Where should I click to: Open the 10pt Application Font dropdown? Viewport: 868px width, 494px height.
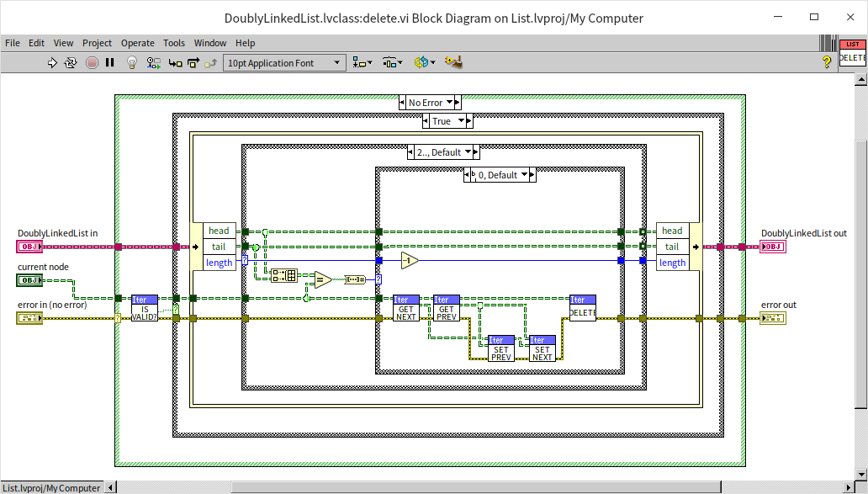click(x=284, y=62)
